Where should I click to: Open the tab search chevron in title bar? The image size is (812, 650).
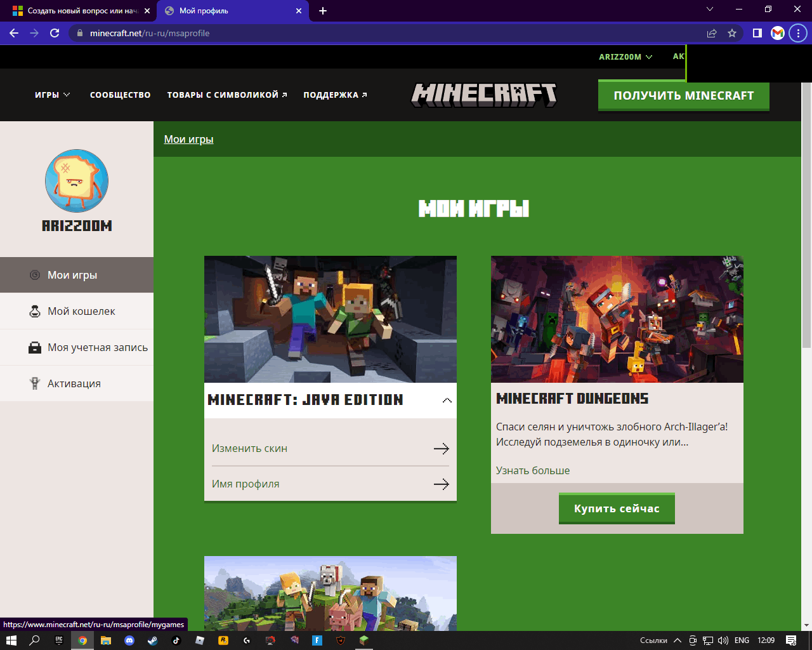(x=710, y=10)
